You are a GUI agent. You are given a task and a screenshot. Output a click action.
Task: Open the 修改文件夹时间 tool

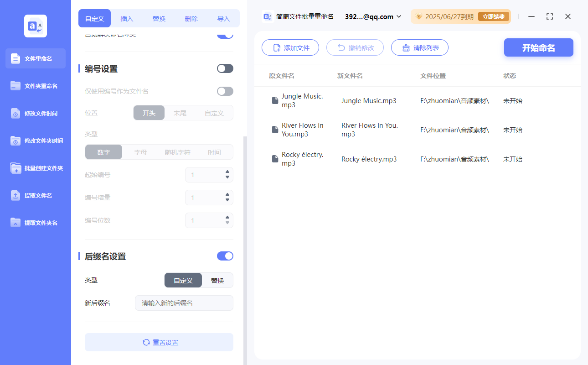click(35, 141)
